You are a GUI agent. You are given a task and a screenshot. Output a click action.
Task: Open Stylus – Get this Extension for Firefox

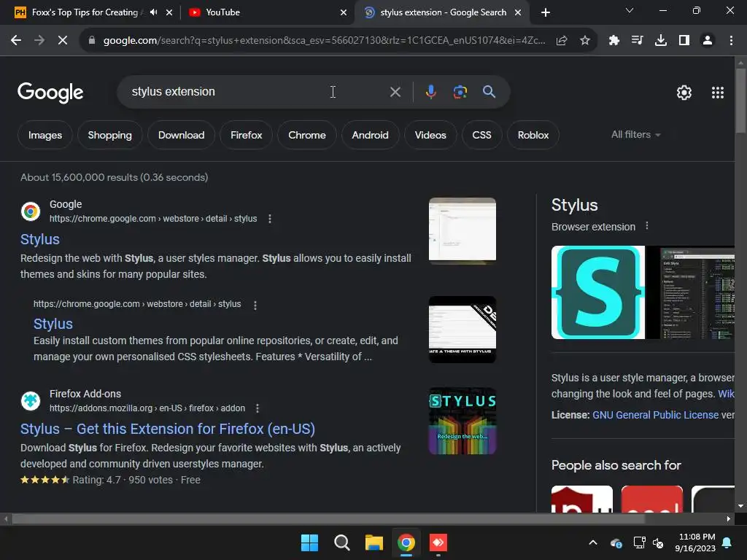click(x=168, y=429)
